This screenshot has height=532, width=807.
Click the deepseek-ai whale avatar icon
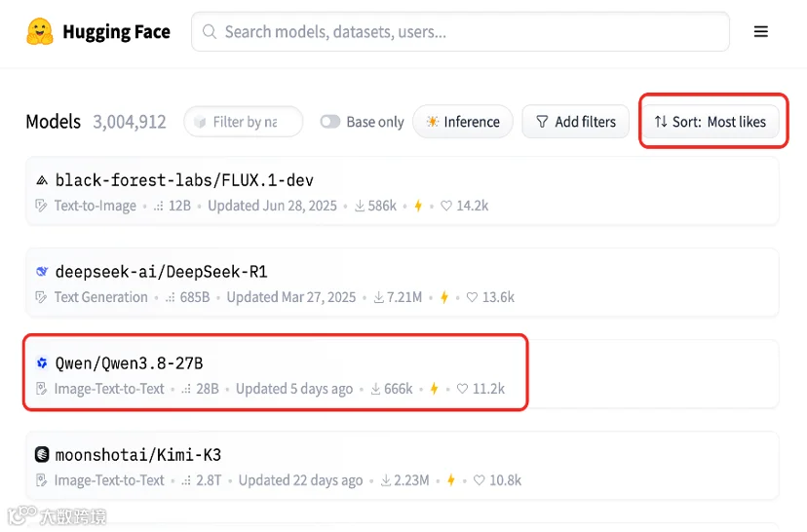click(42, 272)
